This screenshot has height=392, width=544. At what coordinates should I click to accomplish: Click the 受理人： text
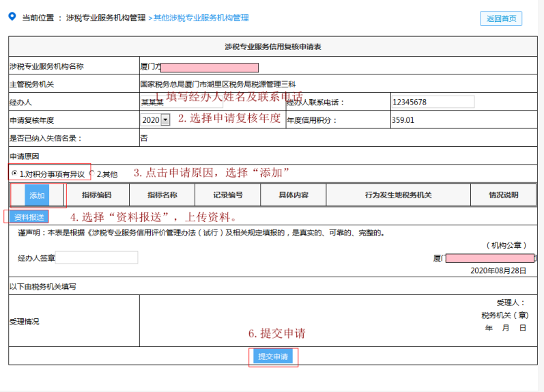tap(511, 303)
